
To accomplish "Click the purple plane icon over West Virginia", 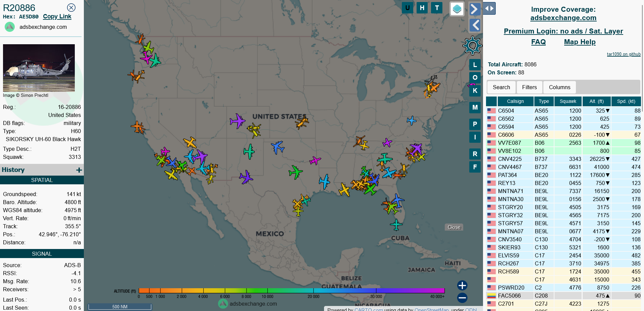I will [x=387, y=143].
